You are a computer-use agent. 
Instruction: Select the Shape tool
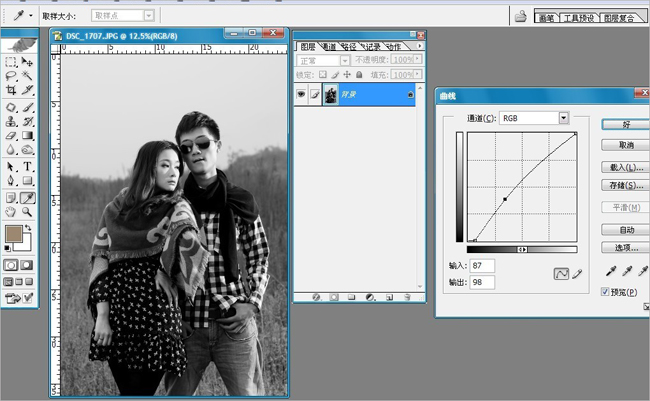27,180
